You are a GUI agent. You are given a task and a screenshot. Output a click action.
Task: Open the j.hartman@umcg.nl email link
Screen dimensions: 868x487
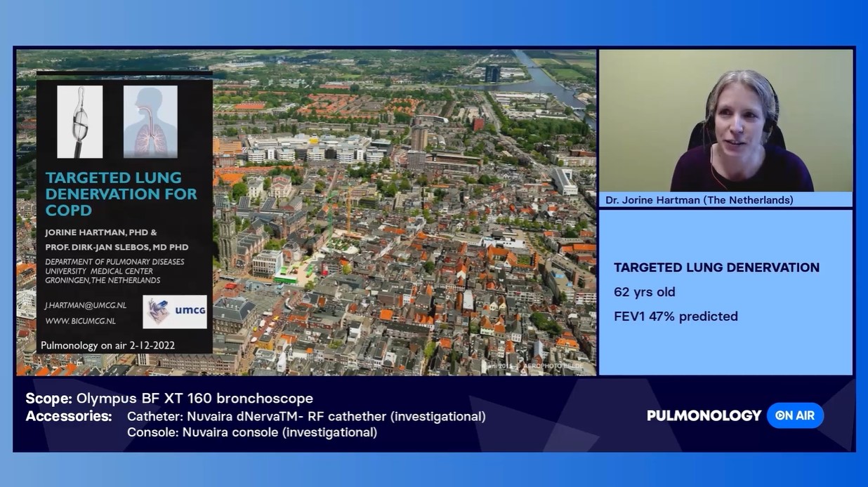point(85,305)
